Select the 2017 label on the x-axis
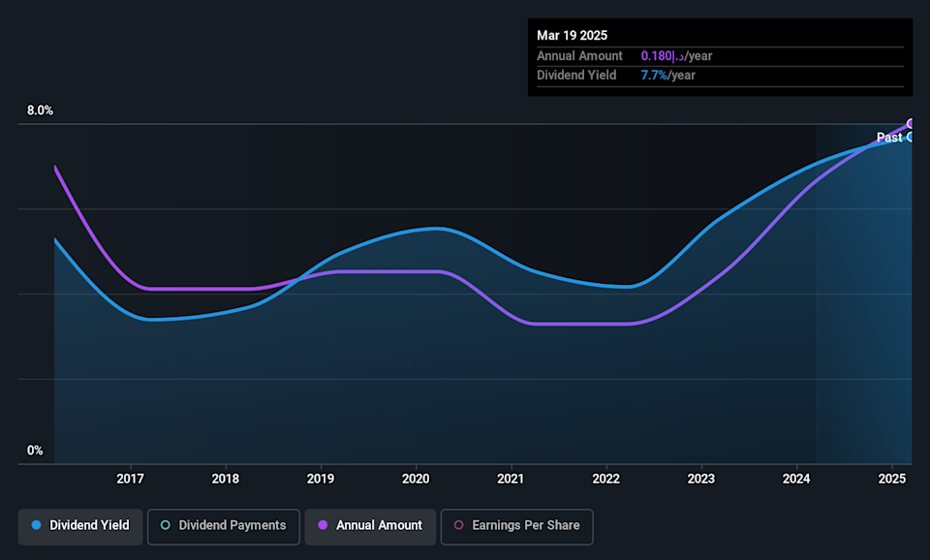The image size is (930, 560). pyautogui.click(x=130, y=479)
